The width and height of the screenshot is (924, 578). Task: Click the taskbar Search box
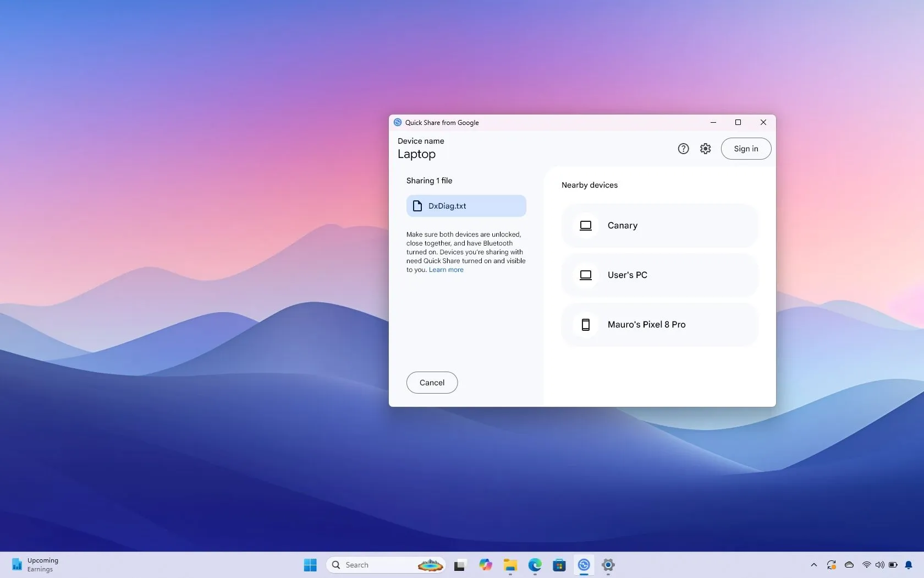386,565
